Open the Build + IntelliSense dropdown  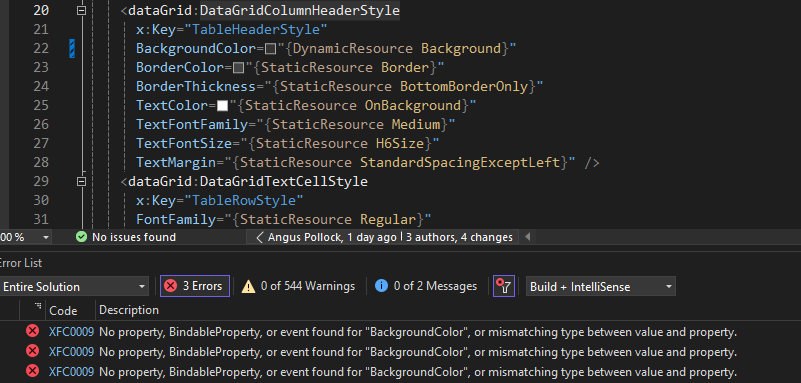click(x=601, y=286)
